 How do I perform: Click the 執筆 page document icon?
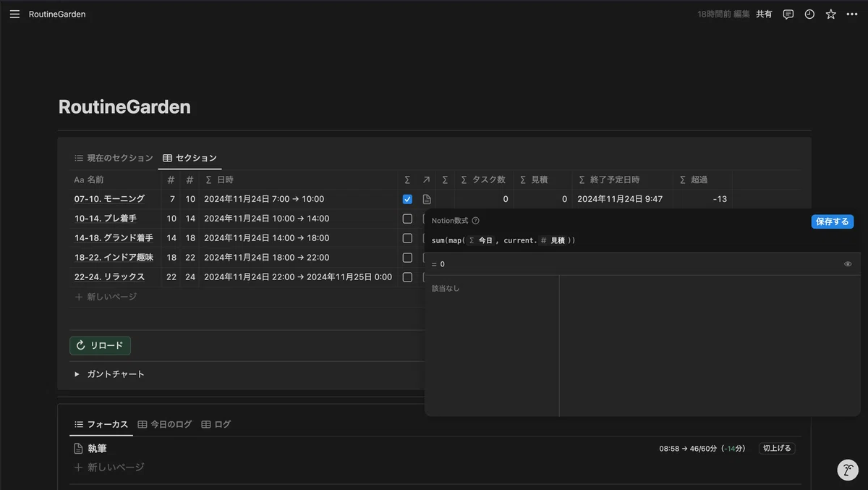79,449
